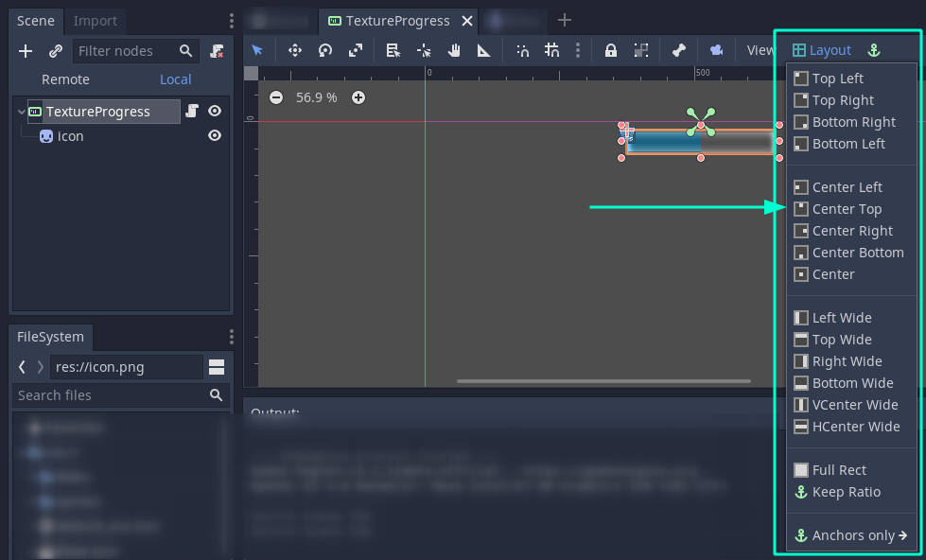This screenshot has height=560, width=926.
Task: Select the Move tool
Action: 295,50
